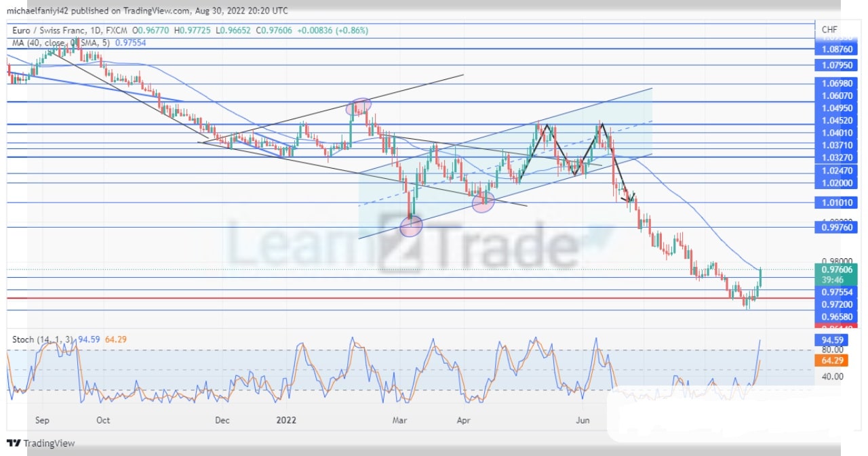This screenshot has width=868, height=456.
Task: Click the TradingView logo
Action: [x=41, y=443]
